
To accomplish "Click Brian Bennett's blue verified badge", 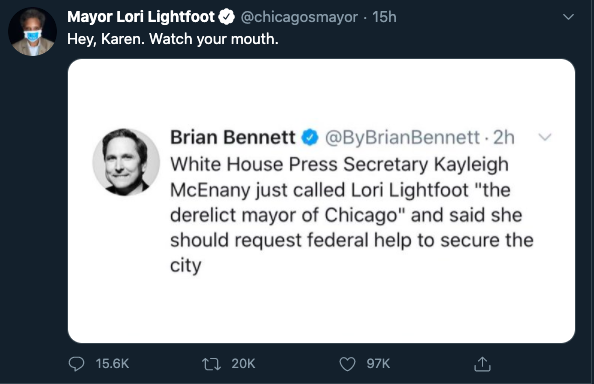I will pos(310,137).
